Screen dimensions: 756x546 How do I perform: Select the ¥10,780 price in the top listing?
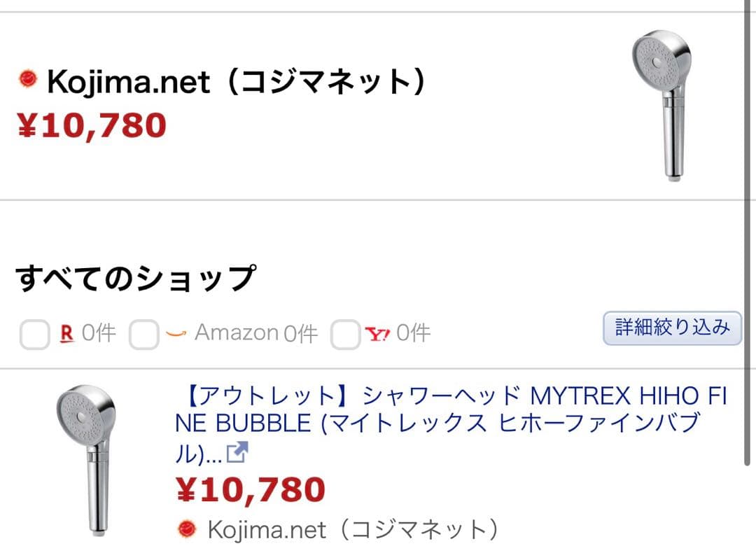tap(91, 126)
